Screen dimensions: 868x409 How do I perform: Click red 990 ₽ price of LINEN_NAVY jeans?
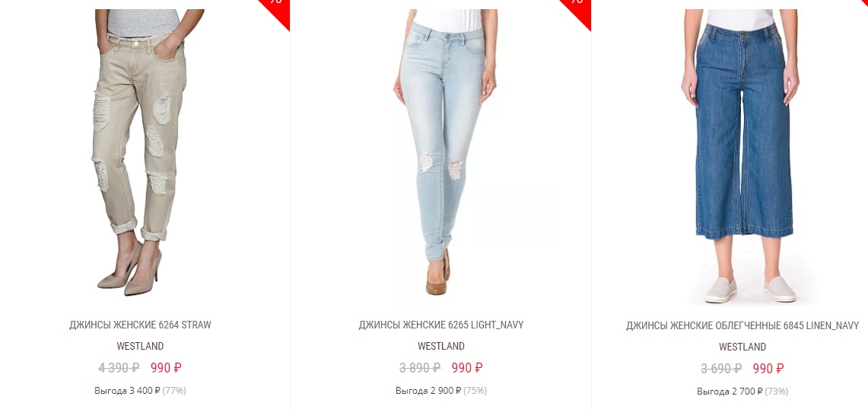pyautogui.click(x=768, y=369)
